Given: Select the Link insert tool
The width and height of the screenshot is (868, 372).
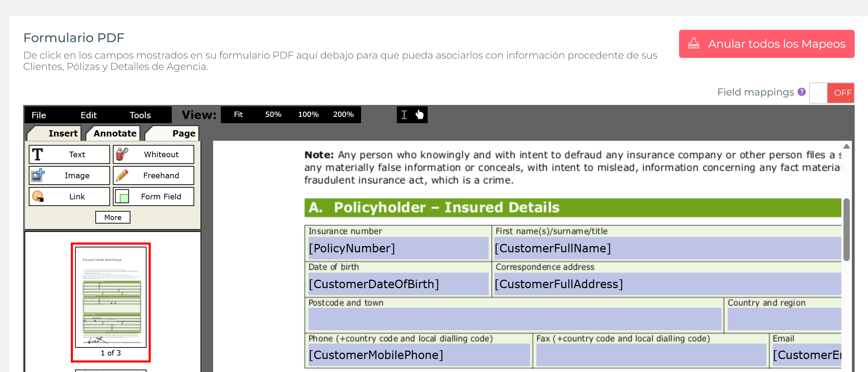Looking at the screenshot, I should [69, 196].
